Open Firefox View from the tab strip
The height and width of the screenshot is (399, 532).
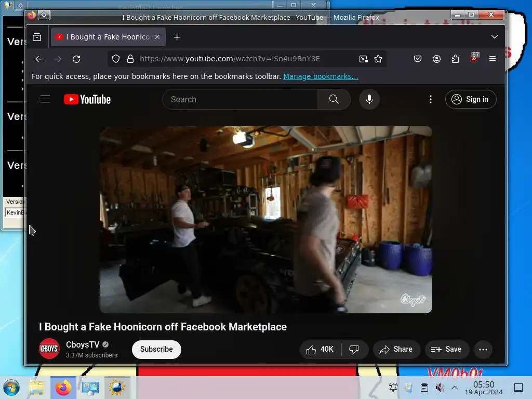coord(37,37)
